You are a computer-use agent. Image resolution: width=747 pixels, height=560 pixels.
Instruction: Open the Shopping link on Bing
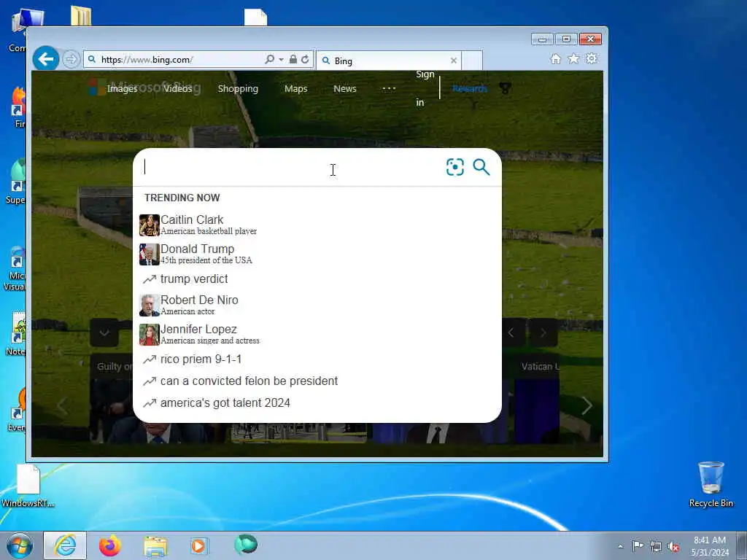pyautogui.click(x=238, y=88)
